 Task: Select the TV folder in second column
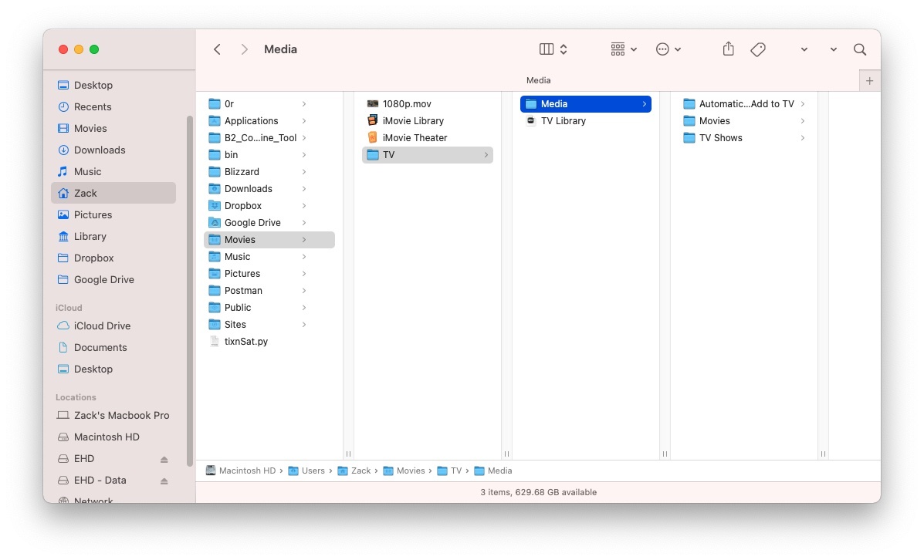click(x=427, y=155)
